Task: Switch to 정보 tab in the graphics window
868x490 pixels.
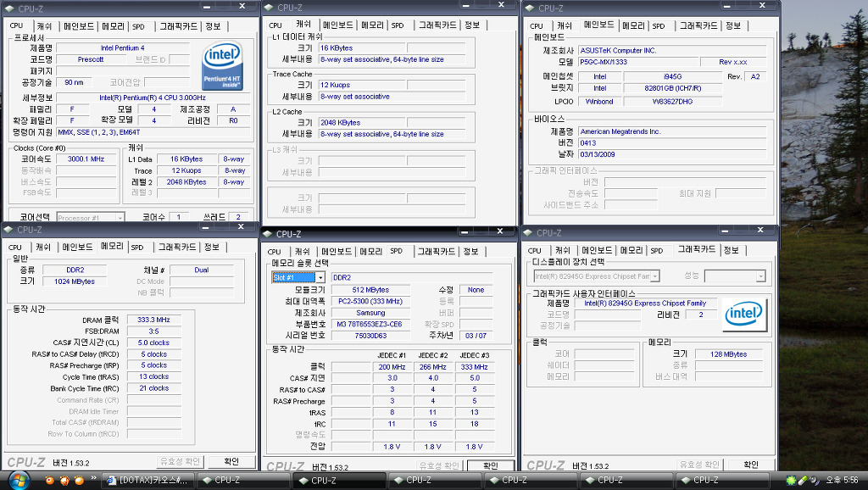Action: (732, 250)
